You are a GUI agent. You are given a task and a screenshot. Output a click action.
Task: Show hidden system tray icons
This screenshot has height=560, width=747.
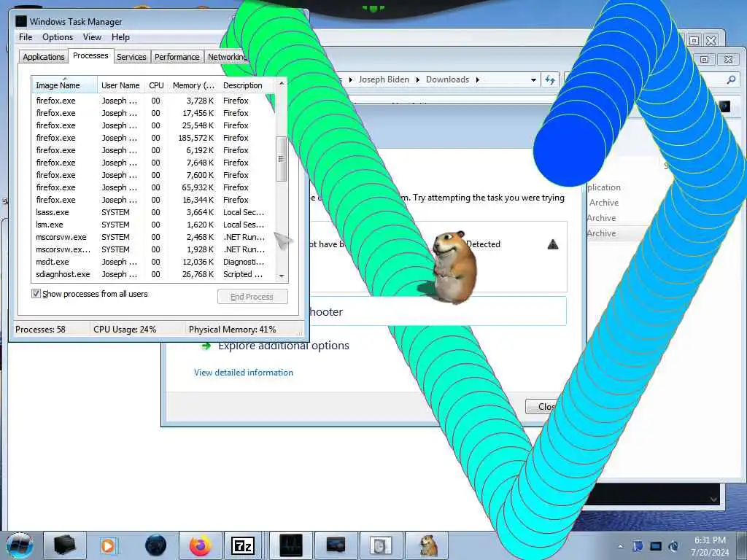(620, 546)
